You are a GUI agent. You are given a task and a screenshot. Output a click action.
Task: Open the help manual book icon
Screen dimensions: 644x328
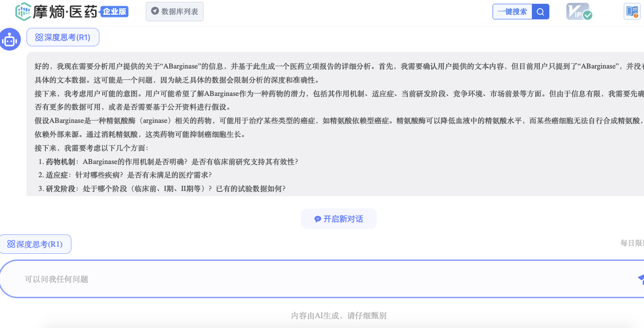click(x=632, y=11)
